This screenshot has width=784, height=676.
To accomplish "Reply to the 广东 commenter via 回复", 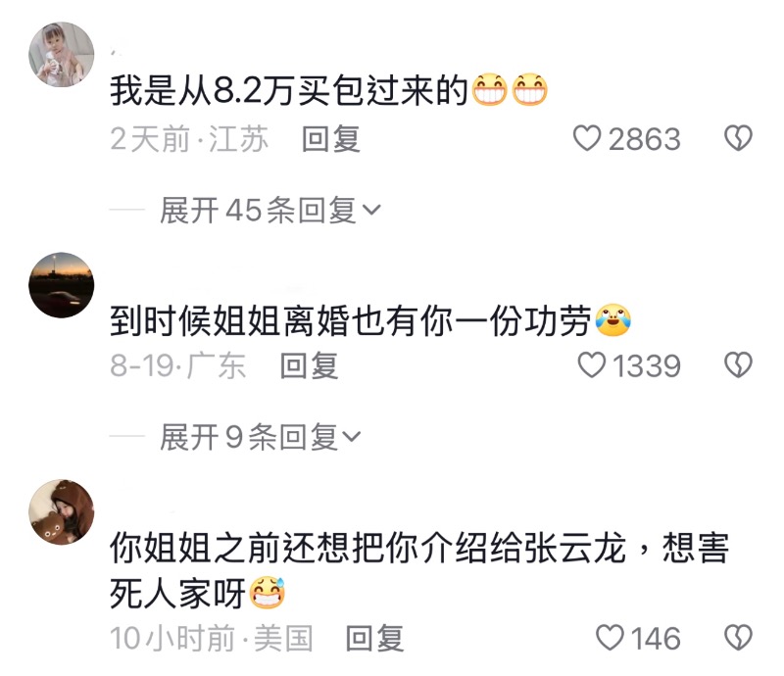I will pyautogui.click(x=310, y=365).
